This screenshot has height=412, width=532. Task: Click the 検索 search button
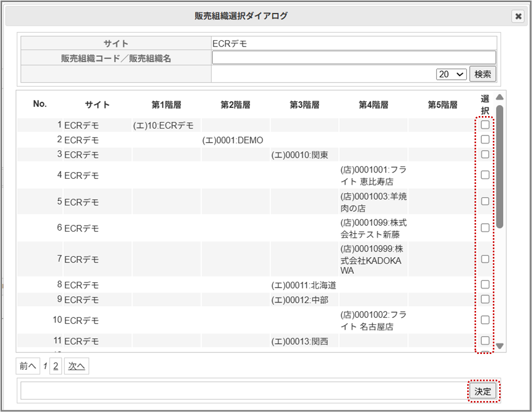coord(482,74)
